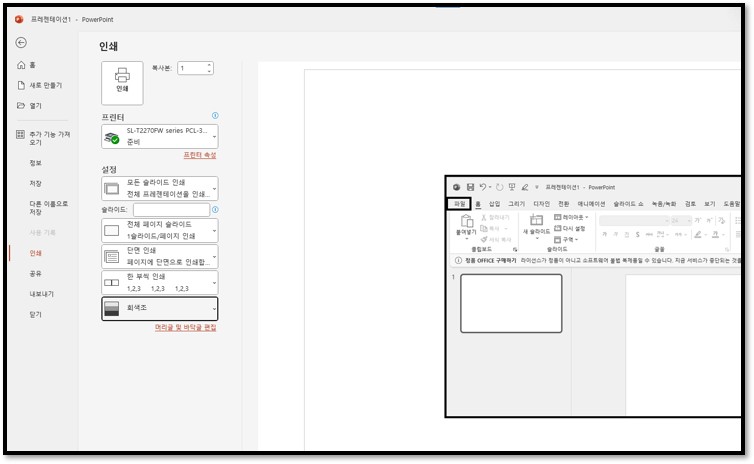Switch to the 삽입 tab in inset window
The height and width of the screenshot is (464, 754).
point(494,204)
